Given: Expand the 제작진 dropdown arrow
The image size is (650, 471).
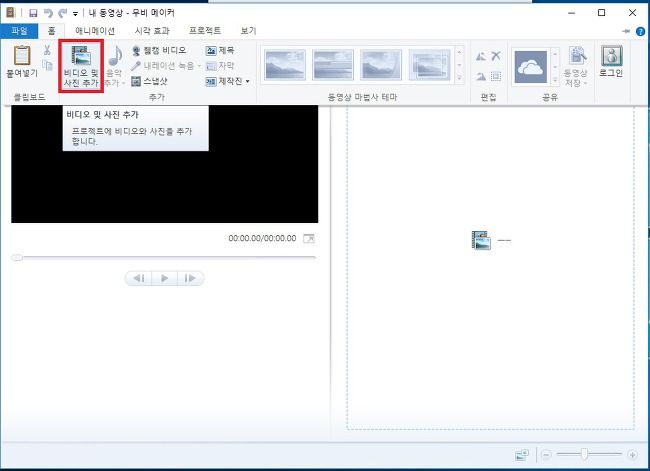Looking at the screenshot, I should click(x=247, y=81).
